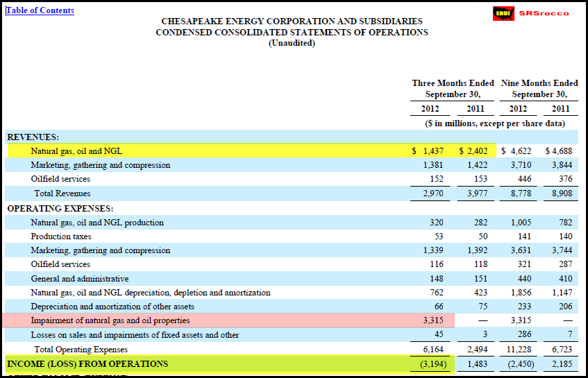Viewport: 588px width, 378px height.
Task: Open the Table of Contents link
Action: 40,10
